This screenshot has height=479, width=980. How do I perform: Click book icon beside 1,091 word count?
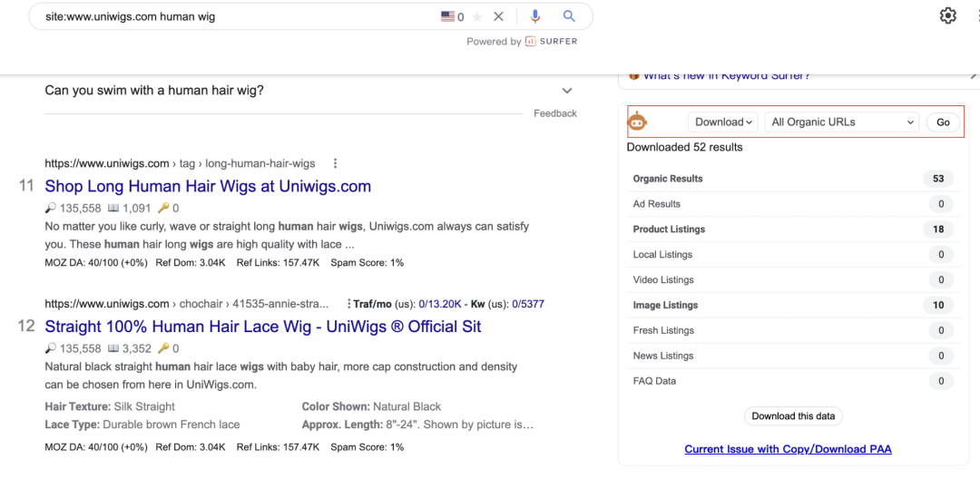coord(113,208)
